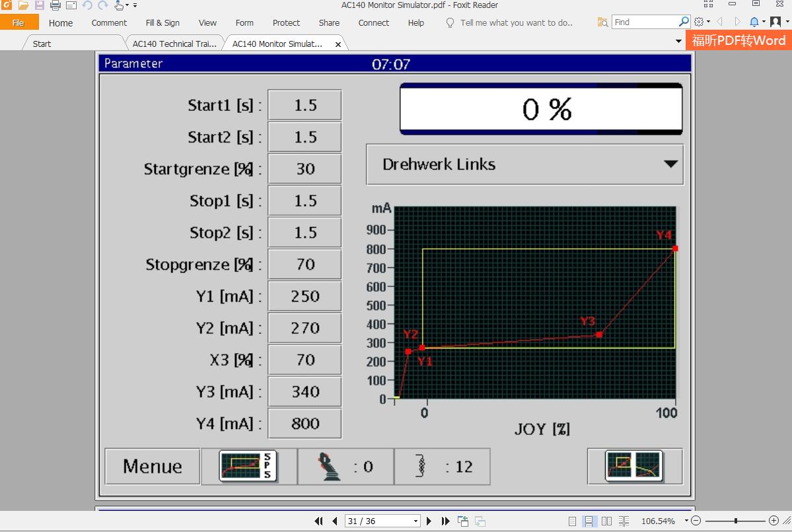Click the Open file folder icon

click(23, 5)
